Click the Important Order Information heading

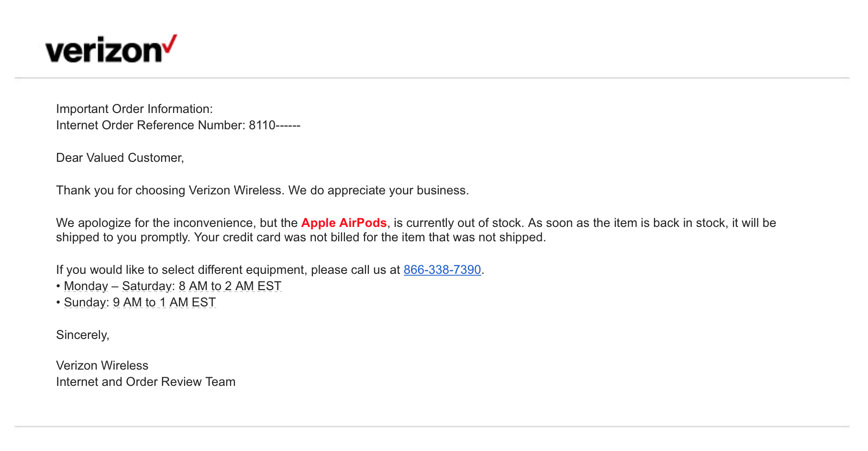coord(134,109)
